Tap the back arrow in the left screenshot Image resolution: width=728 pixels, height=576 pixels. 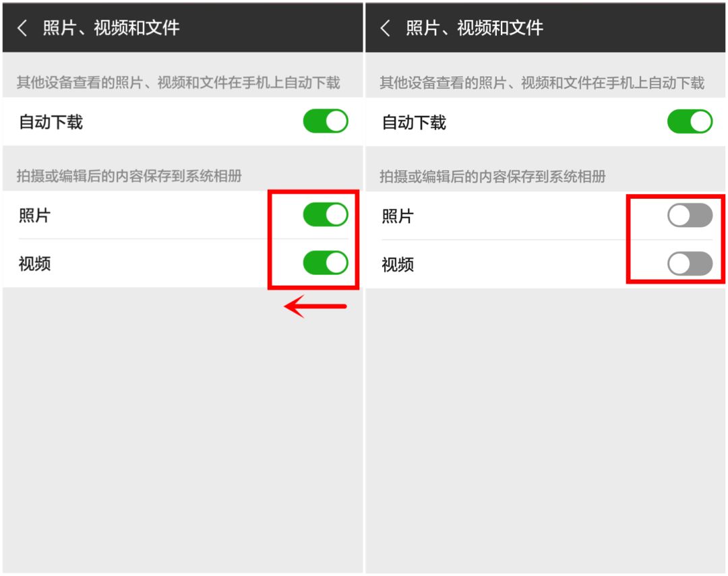(x=22, y=28)
